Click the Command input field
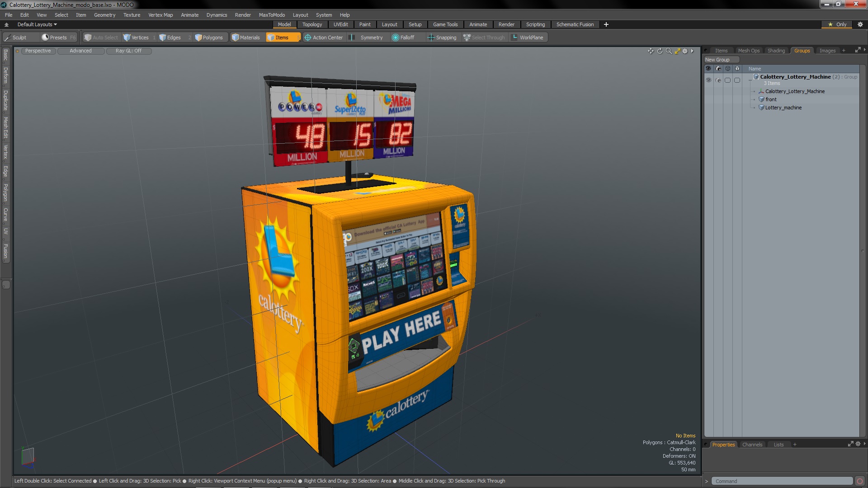 782,481
